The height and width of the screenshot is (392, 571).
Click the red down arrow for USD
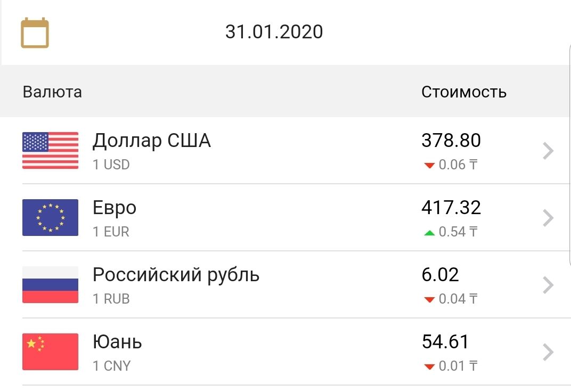click(429, 165)
